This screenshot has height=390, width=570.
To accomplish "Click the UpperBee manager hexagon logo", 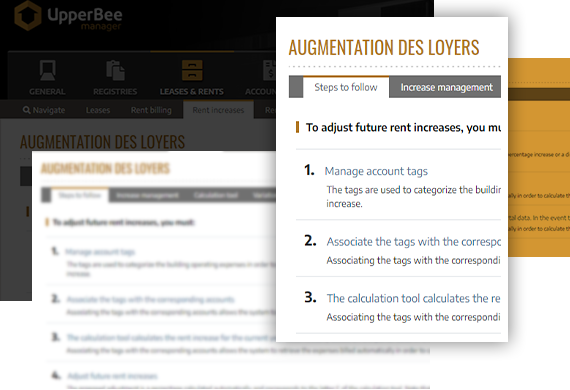I will pos(28,15).
